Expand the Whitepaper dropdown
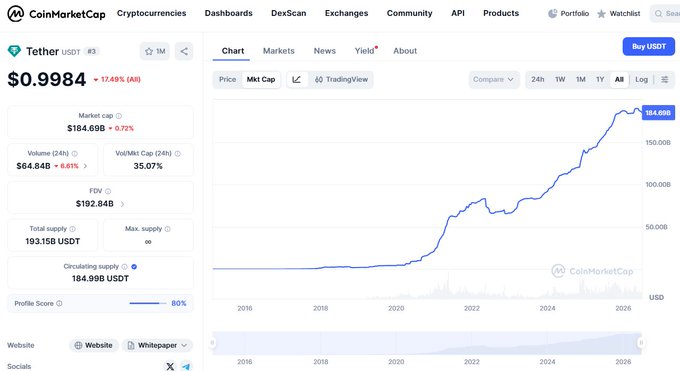The height and width of the screenshot is (371, 680). coord(157,345)
